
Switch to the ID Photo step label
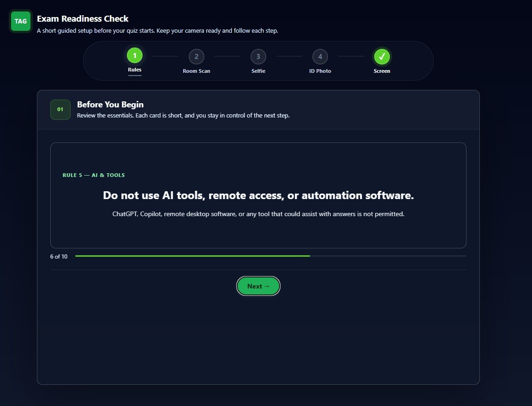coord(320,71)
